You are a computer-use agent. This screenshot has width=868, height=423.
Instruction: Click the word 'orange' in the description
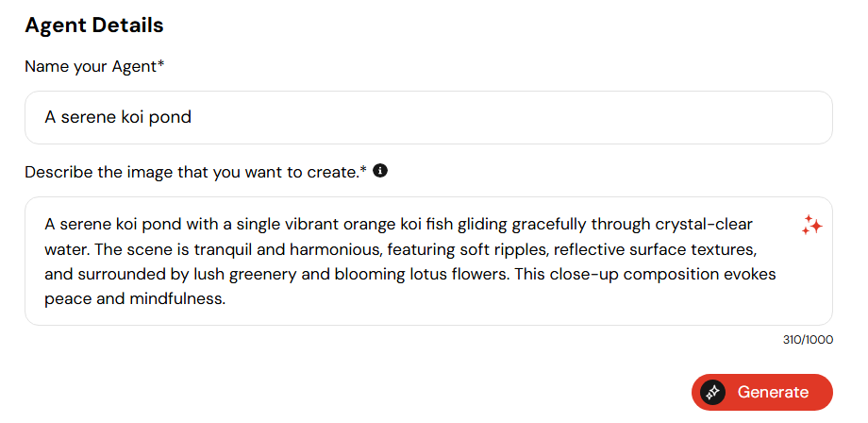click(x=369, y=226)
